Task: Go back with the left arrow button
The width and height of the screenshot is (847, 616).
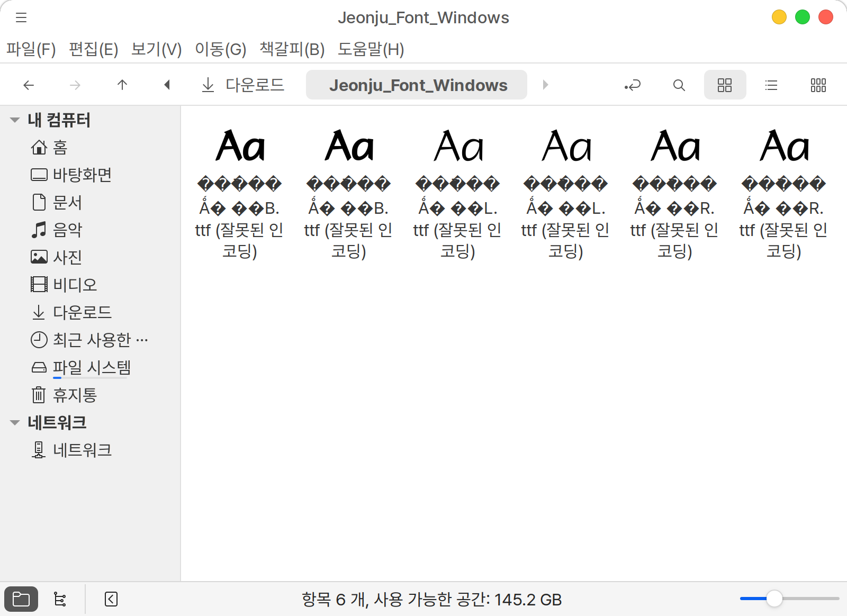Action: point(29,85)
